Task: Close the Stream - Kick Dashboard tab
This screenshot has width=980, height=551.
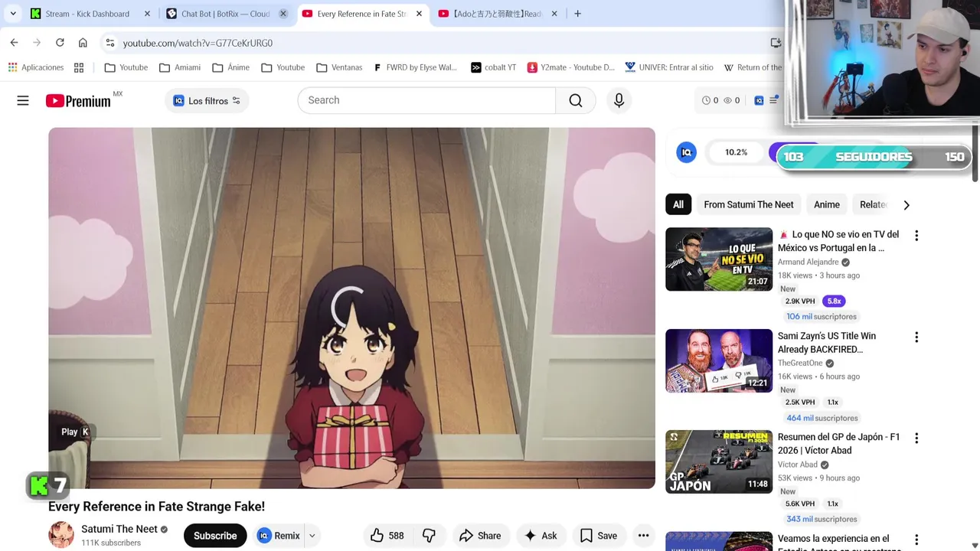Action: (x=147, y=14)
